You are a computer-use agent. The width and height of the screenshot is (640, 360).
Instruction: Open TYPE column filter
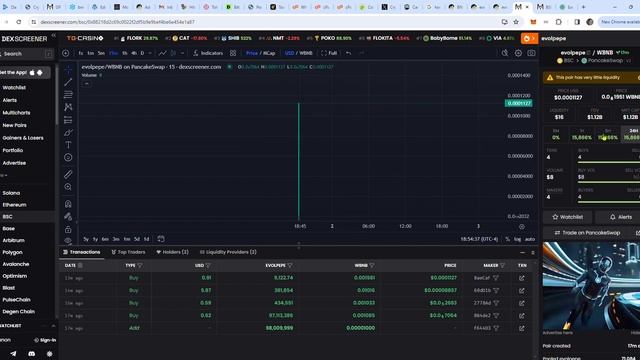click(140, 266)
